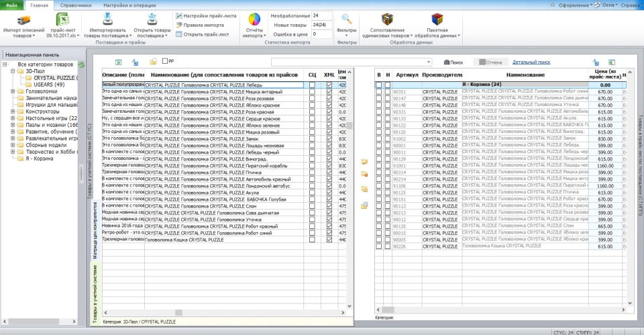Click Сопоставление одинаковых товаров cube icon

[387, 19]
